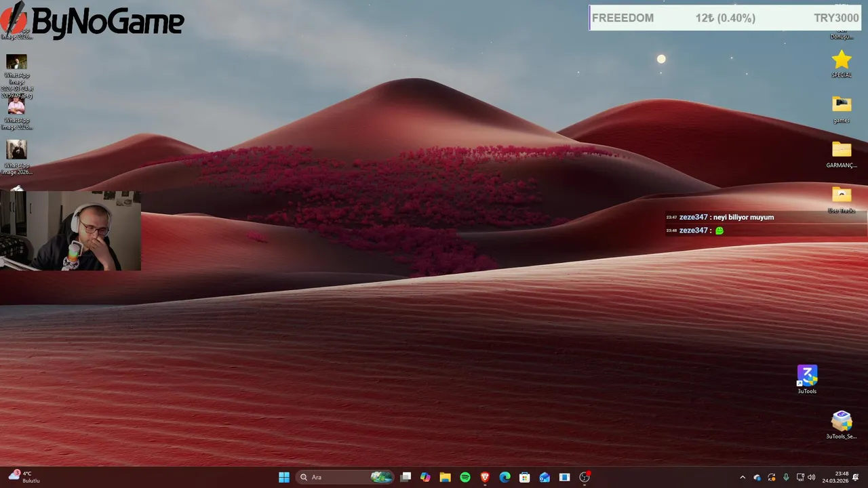Click the microphone tray icon
The height and width of the screenshot is (488, 868).
(786, 477)
